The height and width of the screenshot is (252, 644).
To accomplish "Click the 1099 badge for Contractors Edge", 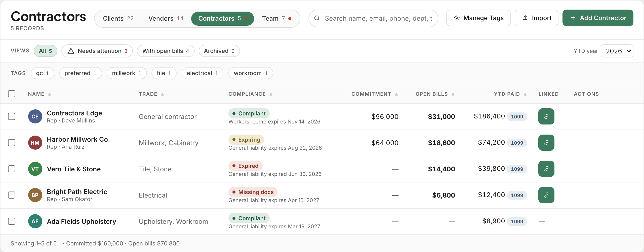I will tap(517, 117).
